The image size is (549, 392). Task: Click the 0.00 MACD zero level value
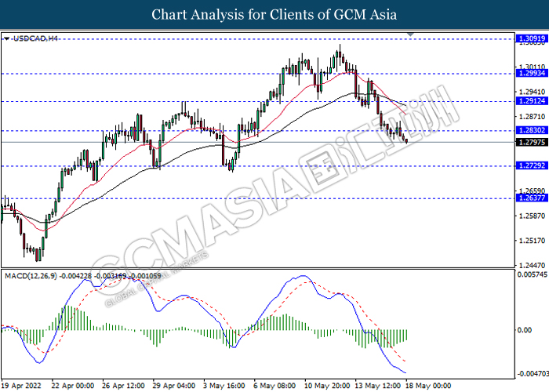524,330
